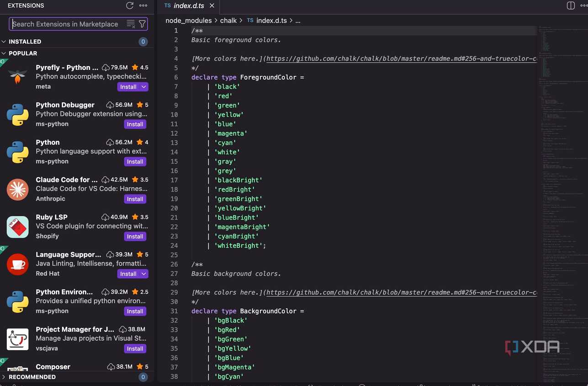Open Pyrefly Install dropdown arrow
This screenshot has width=588, height=386.
point(144,87)
